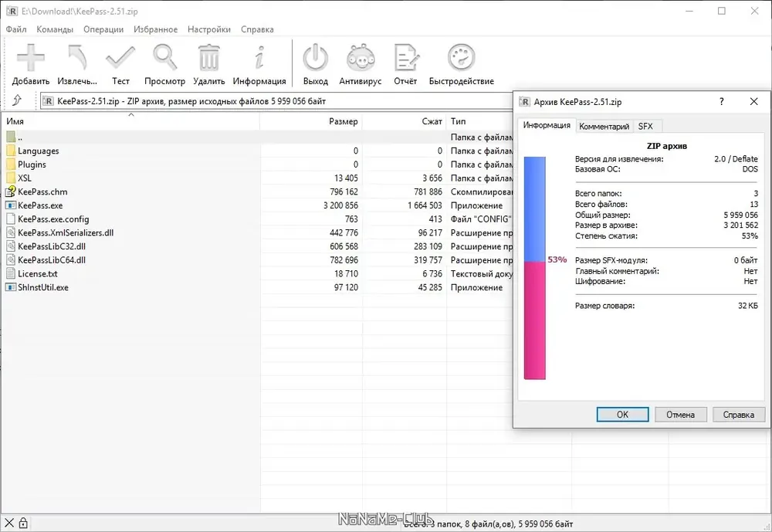The height and width of the screenshot is (532, 772).
Task: Select the KeePass.exe file row
Action: coord(256,205)
